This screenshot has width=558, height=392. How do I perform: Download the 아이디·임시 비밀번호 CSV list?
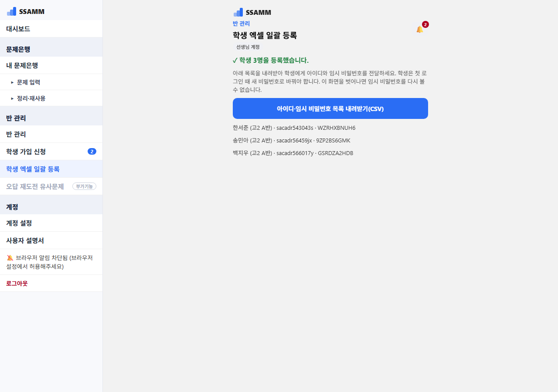point(330,108)
